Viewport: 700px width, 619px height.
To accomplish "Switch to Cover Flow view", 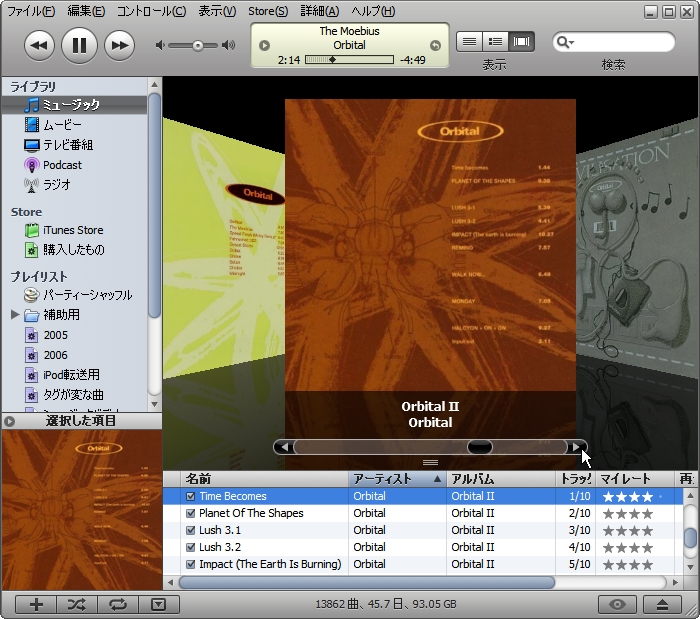I will [521, 42].
